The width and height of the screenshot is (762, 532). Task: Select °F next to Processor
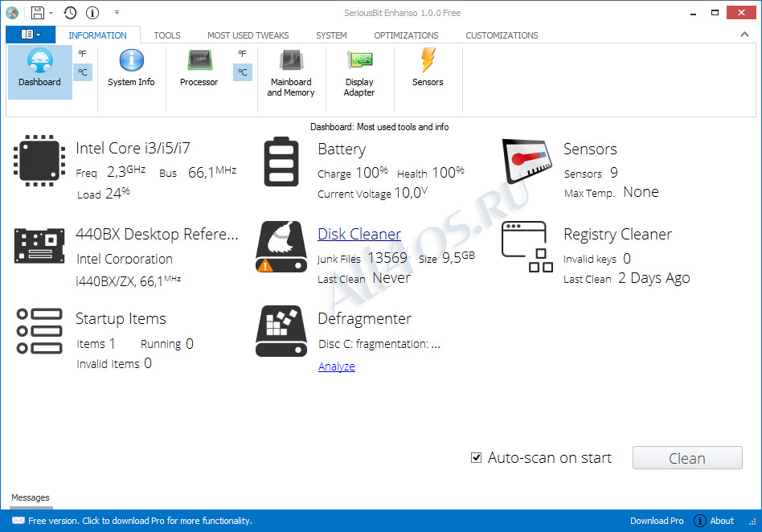(x=242, y=54)
